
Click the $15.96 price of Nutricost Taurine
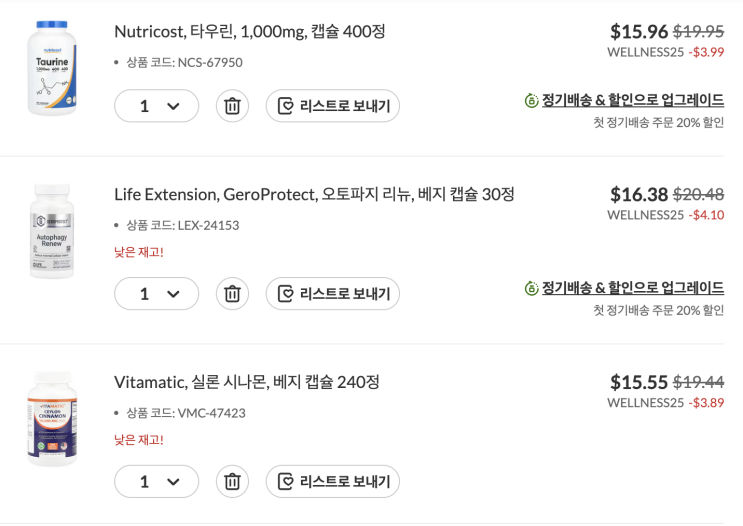pos(637,31)
